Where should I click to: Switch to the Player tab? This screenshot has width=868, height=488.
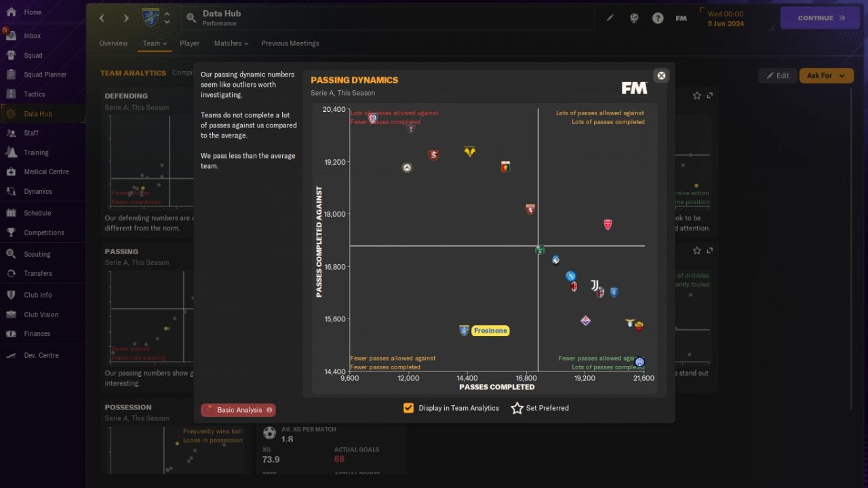pos(190,43)
